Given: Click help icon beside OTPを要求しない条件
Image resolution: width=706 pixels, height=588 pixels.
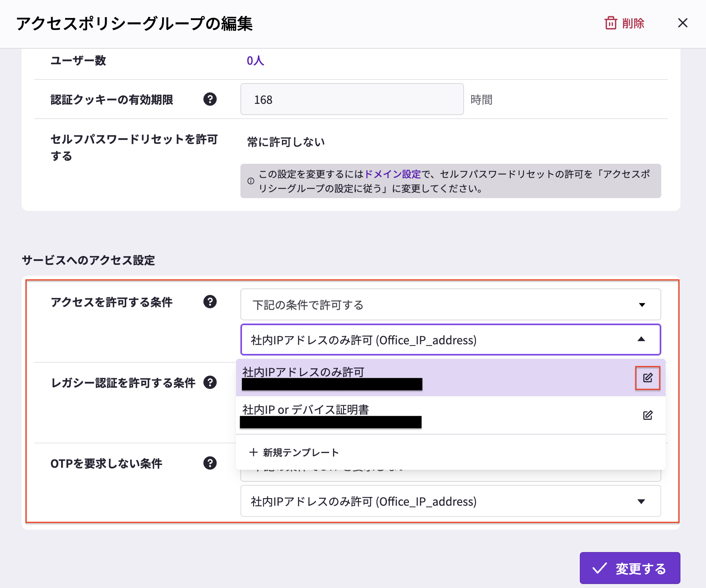Looking at the screenshot, I should [210, 463].
